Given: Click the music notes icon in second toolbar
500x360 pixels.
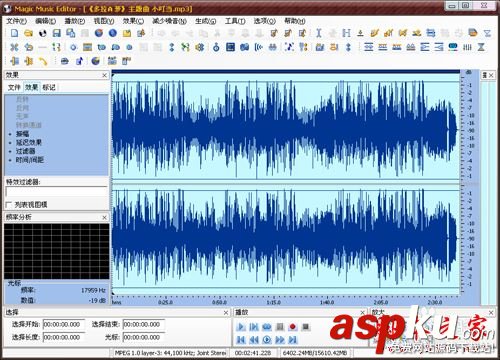Looking at the screenshot, I should [289, 47].
